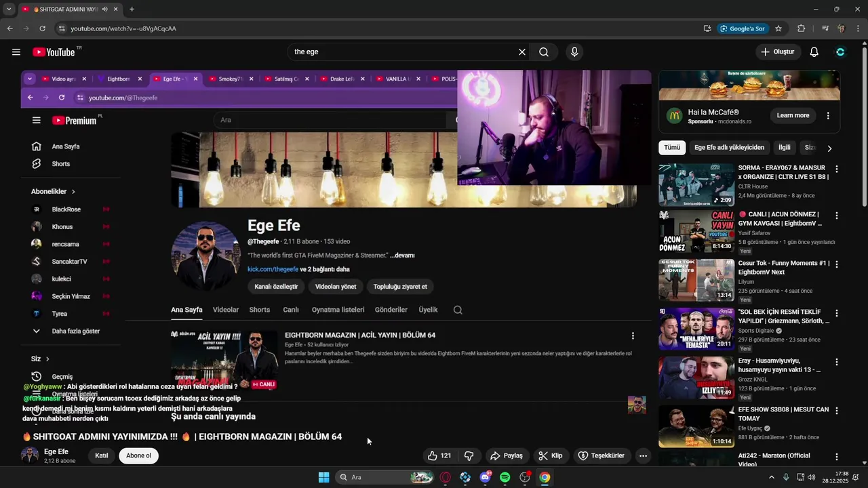Open the McCafé ad options menu

828,116
